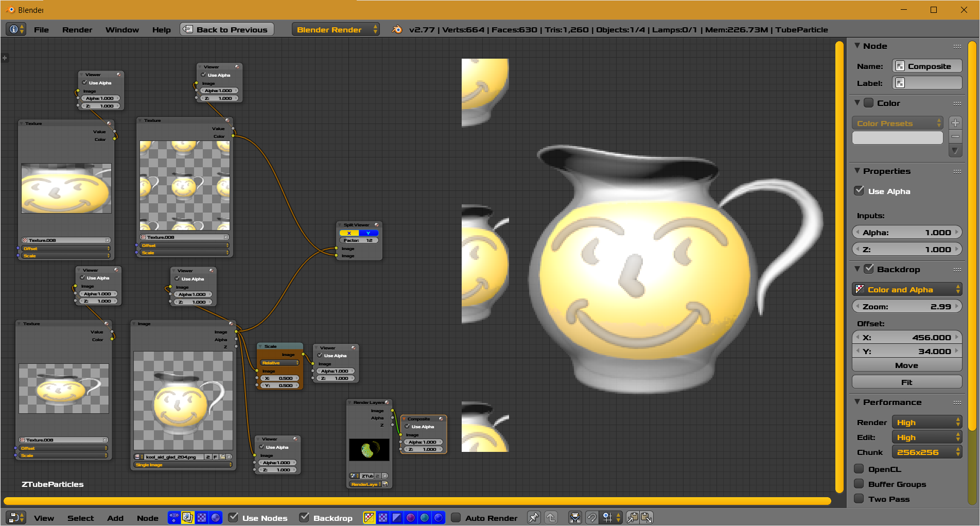Open the Add menu in node editor
This screenshot has width=980, height=526.
pyautogui.click(x=115, y=518)
